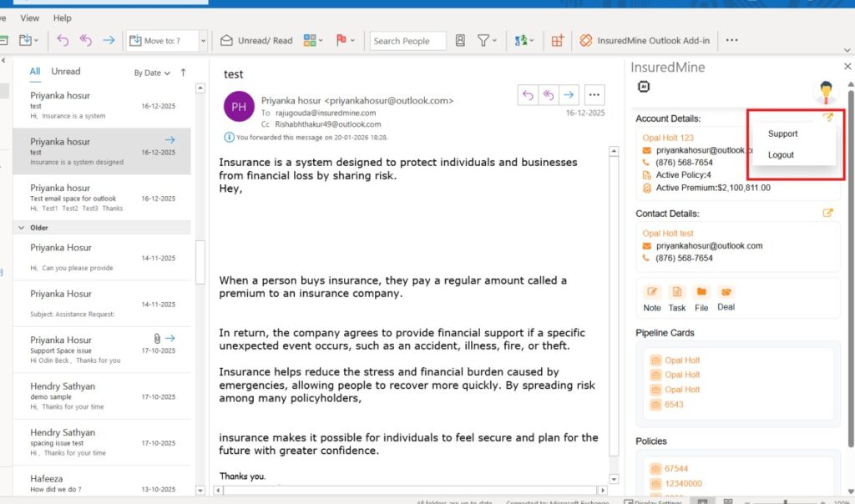Add a Deal using handshake icon
The height and width of the screenshot is (504, 855).
pos(726,292)
